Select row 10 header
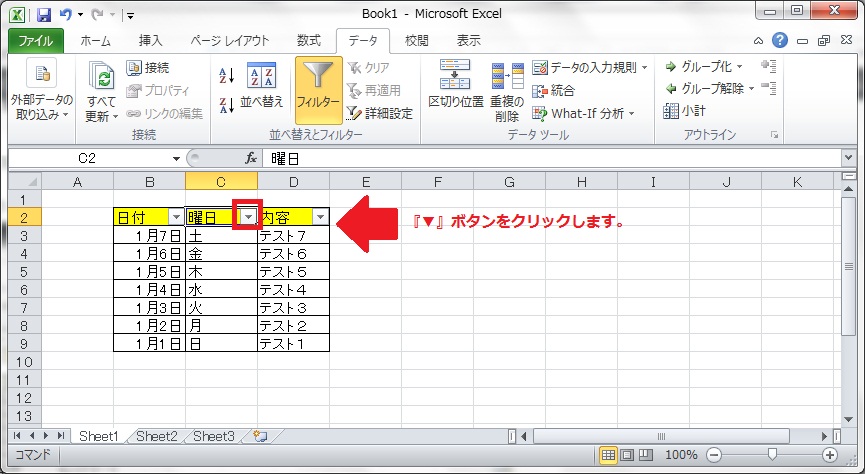This screenshot has height=474, width=865. (x=25, y=362)
